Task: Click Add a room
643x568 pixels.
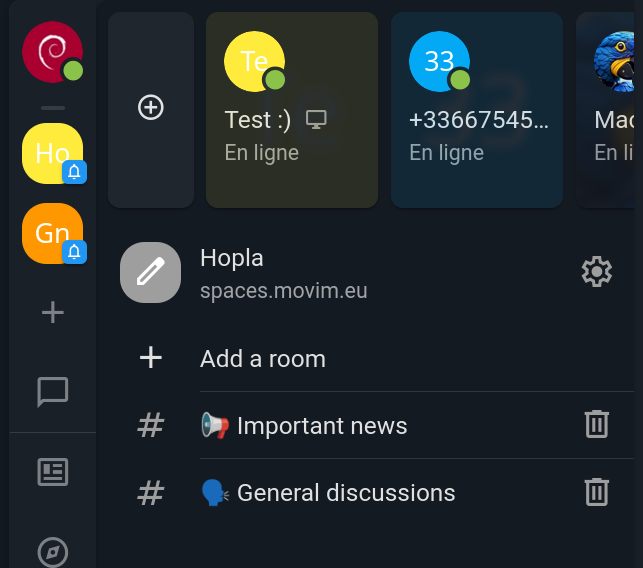Action: click(x=262, y=359)
